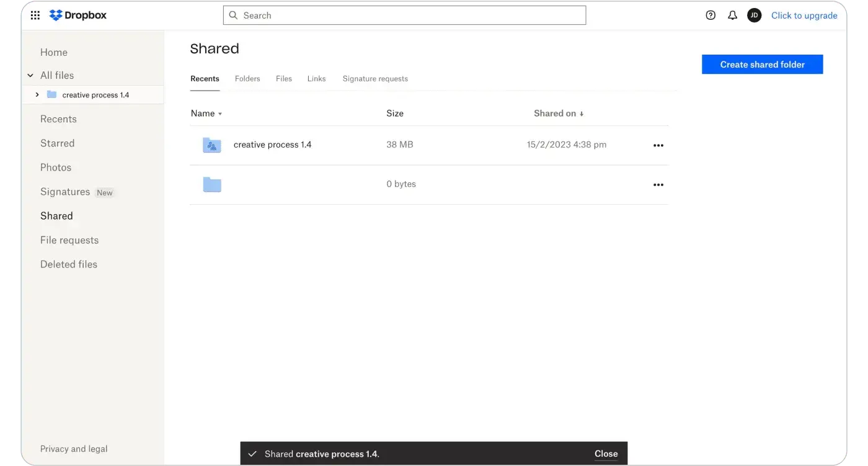Image resolution: width=868 pixels, height=466 pixels.
Task: Open the JD account avatar menu
Action: pyautogui.click(x=754, y=16)
